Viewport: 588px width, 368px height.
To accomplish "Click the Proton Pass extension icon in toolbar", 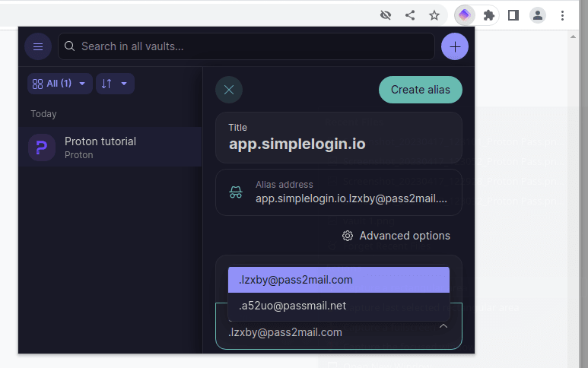I will click(465, 15).
